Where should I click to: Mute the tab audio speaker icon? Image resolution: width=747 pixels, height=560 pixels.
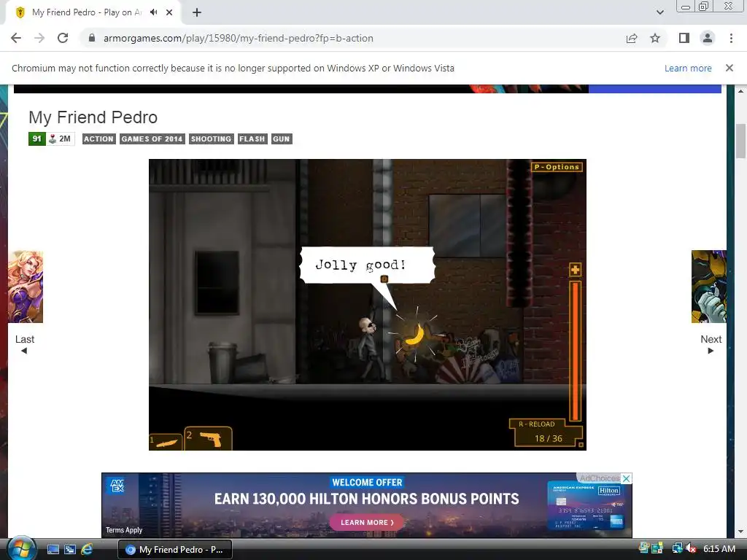coord(153,12)
